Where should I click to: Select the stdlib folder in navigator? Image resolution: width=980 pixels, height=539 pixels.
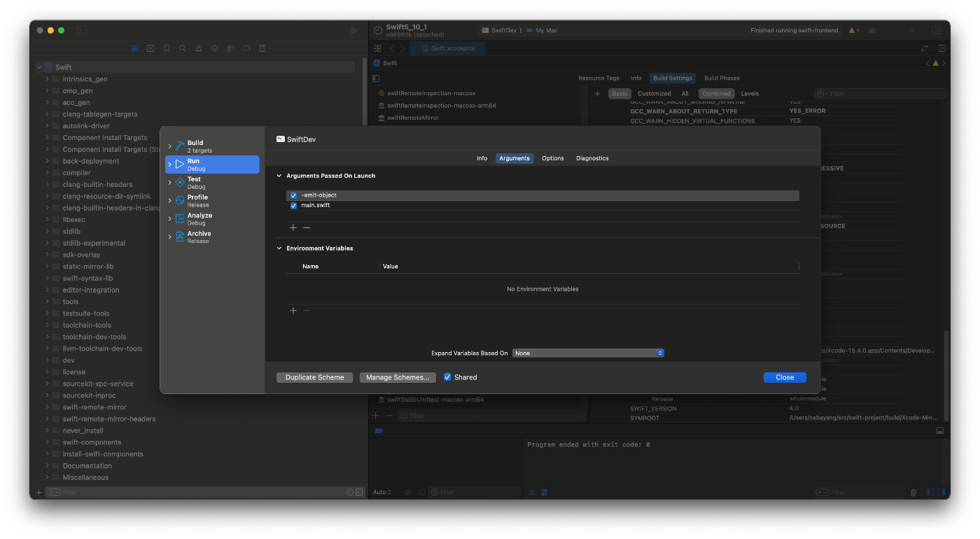click(71, 232)
